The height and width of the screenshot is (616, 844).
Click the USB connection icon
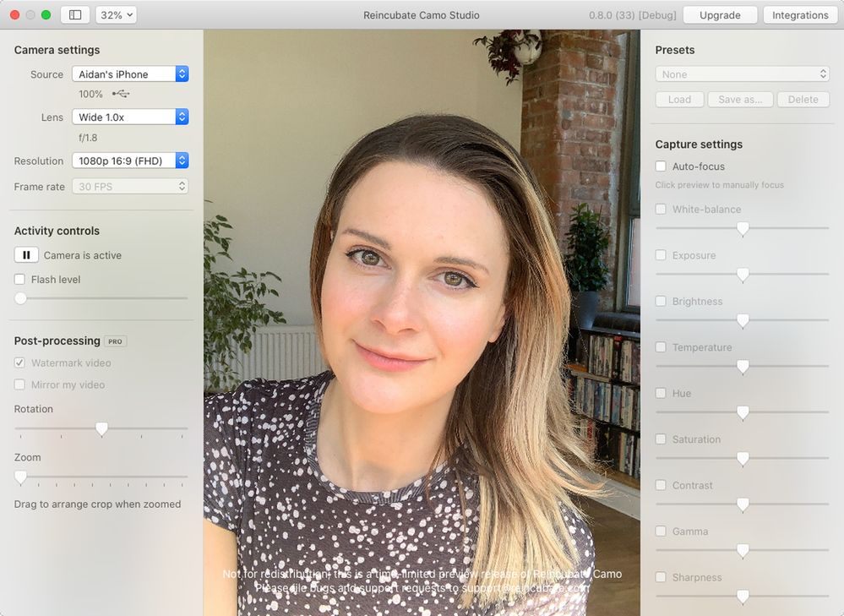[121, 94]
